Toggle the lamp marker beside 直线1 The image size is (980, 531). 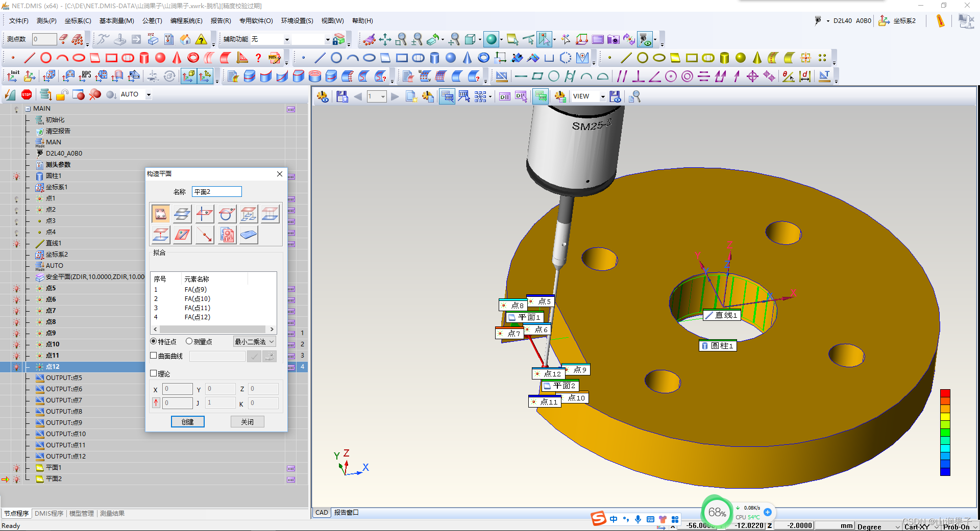pyautogui.click(x=16, y=243)
